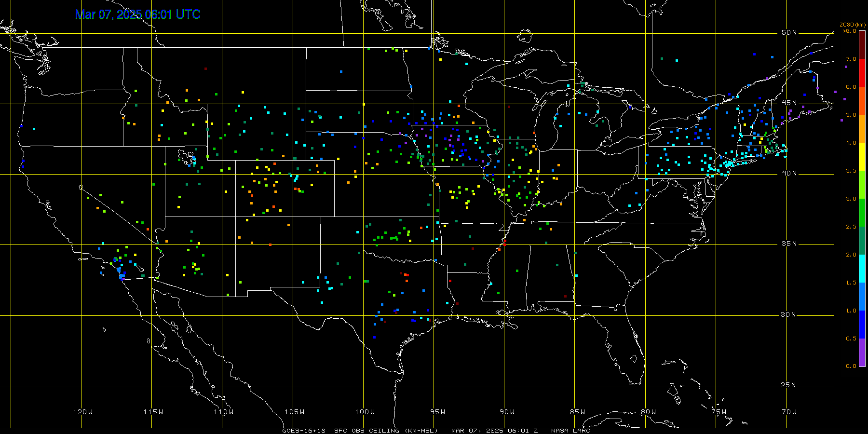The width and height of the screenshot is (868, 434).
Task: Click the 85W longitude label
Action: tap(578, 412)
